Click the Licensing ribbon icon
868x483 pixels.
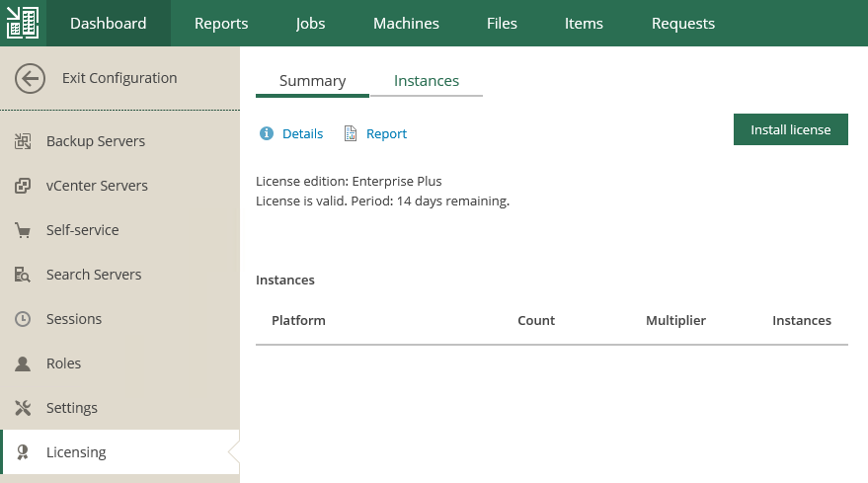tap(23, 452)
